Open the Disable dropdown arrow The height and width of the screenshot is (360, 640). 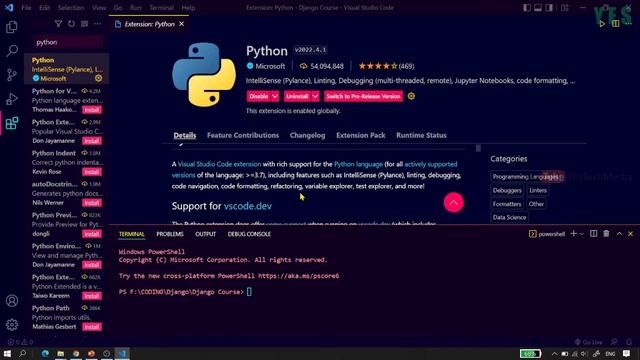point(275,96)
